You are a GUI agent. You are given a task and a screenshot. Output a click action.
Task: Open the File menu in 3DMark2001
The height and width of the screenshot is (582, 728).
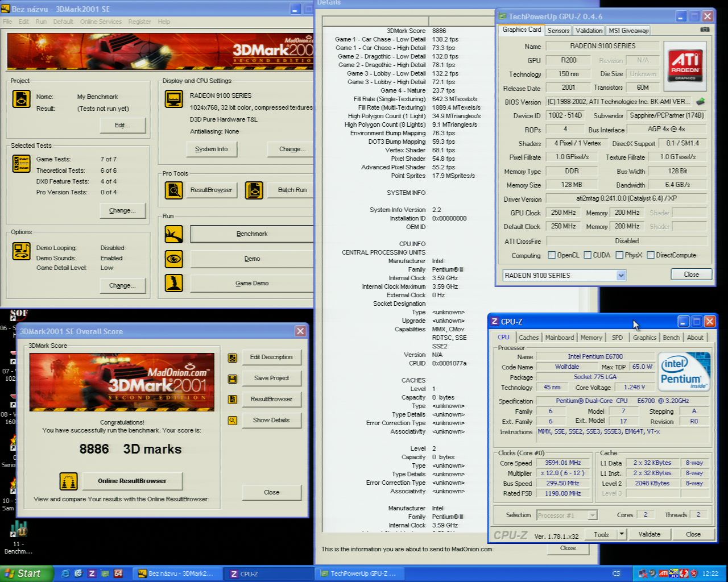coord(7,22)
